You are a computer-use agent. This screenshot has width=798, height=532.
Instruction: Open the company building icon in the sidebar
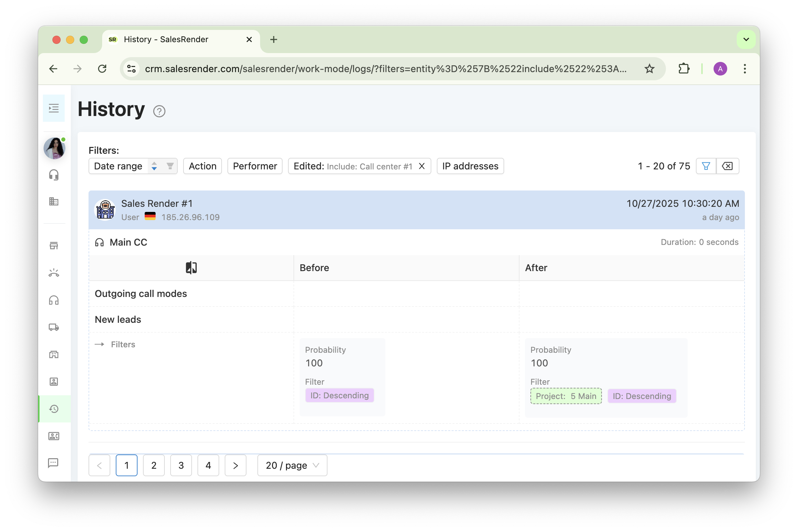54,201
